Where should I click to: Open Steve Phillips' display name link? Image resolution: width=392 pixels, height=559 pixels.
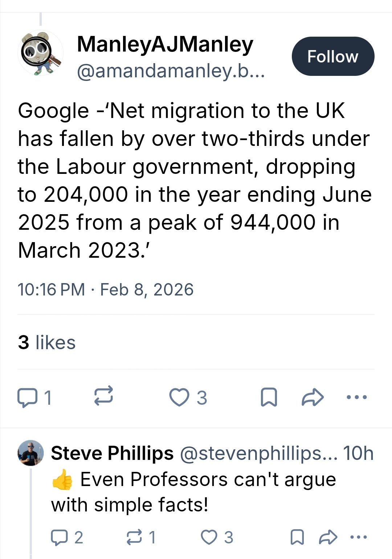point(112,453)
